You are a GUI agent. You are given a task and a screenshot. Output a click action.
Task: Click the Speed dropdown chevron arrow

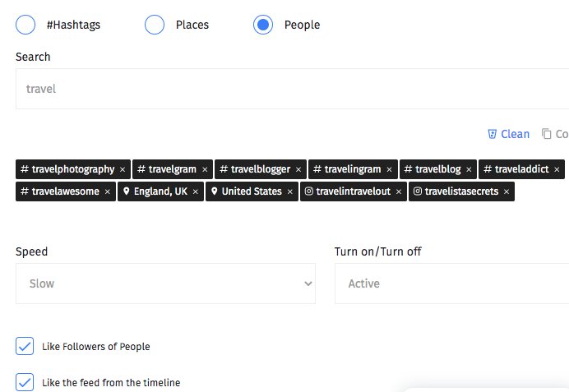pyautogui.click(x=308, y=284)
